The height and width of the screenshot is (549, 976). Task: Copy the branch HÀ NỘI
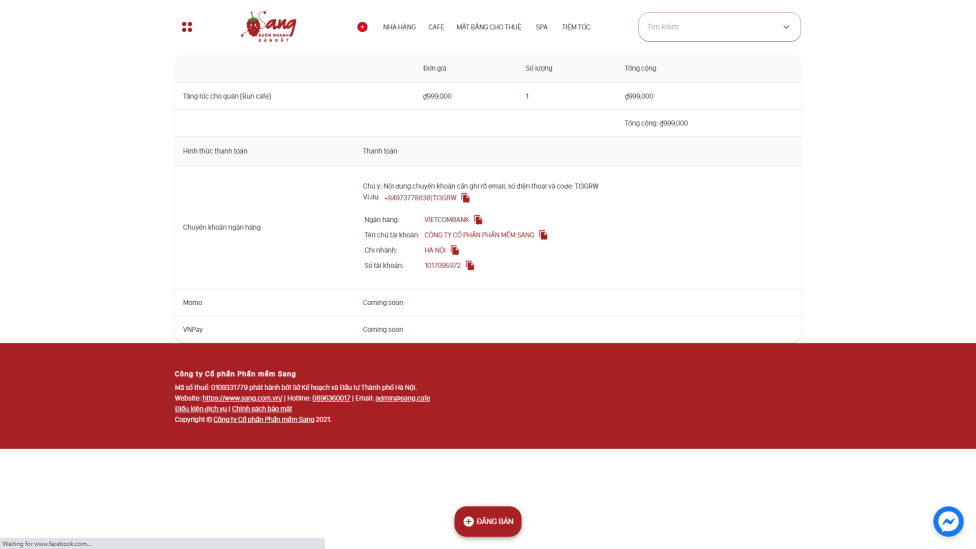tap(454, 250)
